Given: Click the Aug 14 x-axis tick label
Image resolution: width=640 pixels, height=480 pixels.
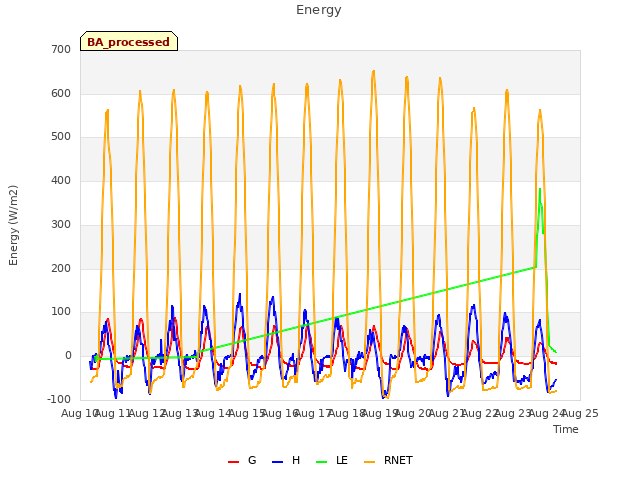Looking at the screenshot, I should 213,413.
